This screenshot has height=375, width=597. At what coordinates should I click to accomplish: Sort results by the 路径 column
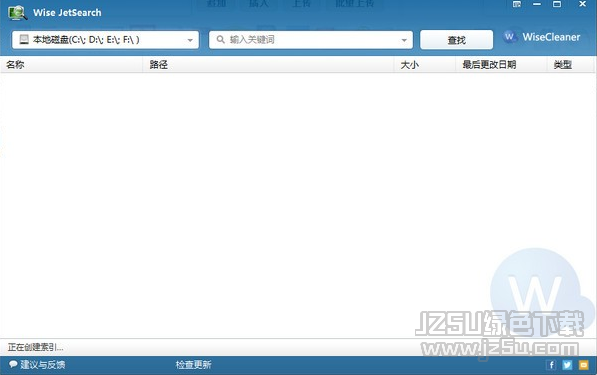[268, 65]
